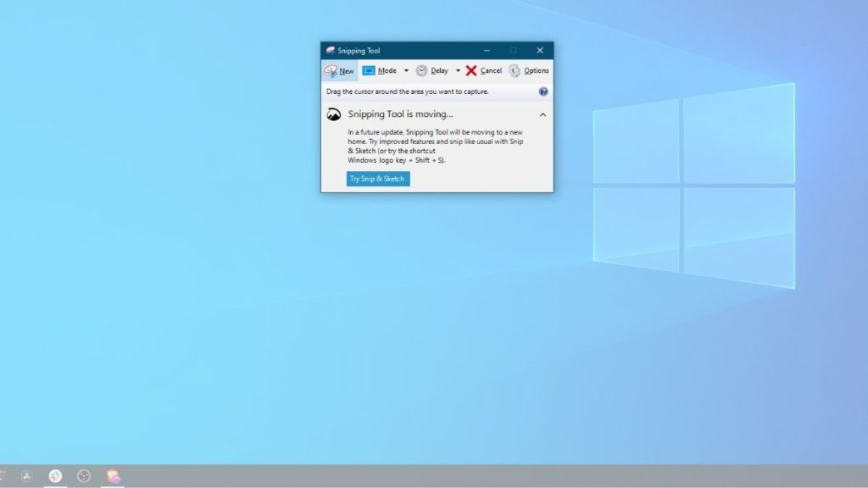
Task: Click the gray circular taskbar icon
Action: (x=84, y=476)
